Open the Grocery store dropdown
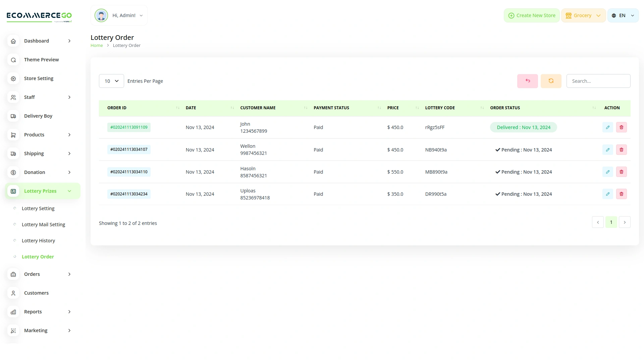This screenshot has height=362, width=644. click(x=583, y=15)
